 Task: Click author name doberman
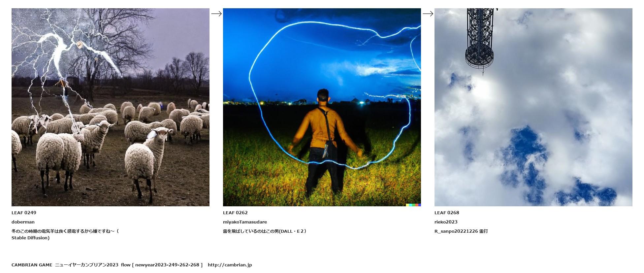coord(23,222)
